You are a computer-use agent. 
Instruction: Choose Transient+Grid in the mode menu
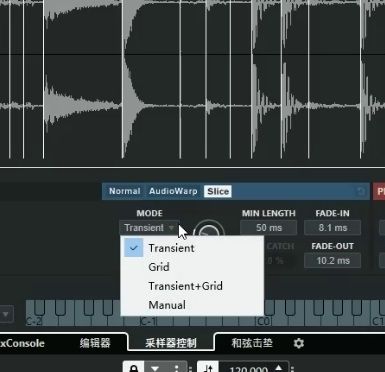pyautogui.click(x=192, y=286)
